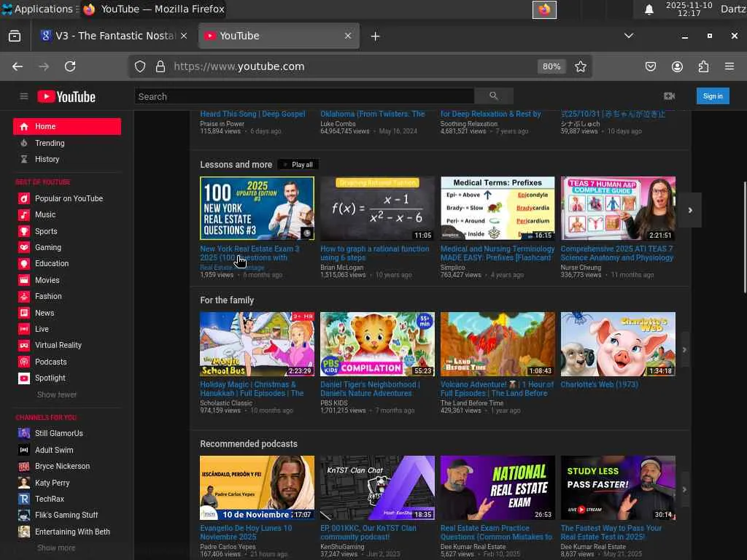This screenshot has height=560, width=747.
Task: Open the Firefox application menu
Action: pos(729,66)
